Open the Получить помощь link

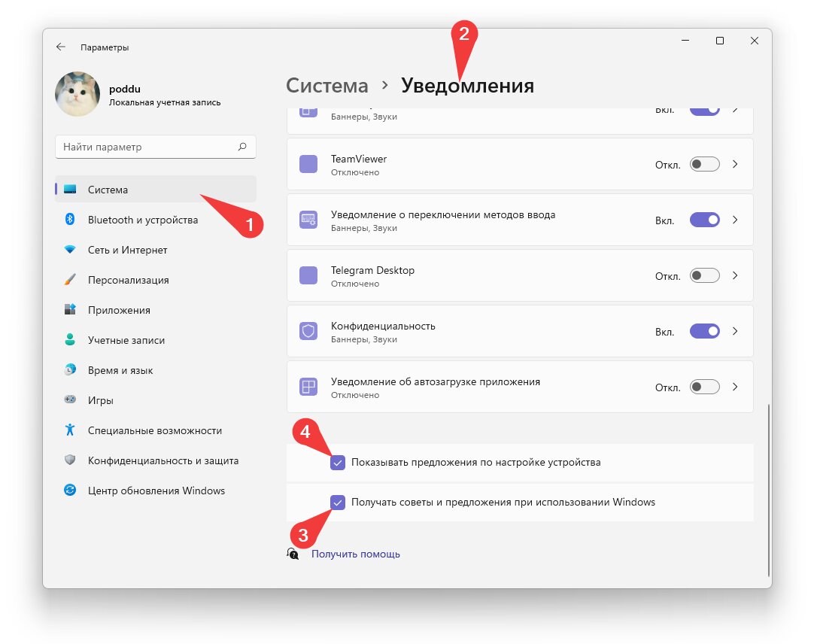click(355, 554)
